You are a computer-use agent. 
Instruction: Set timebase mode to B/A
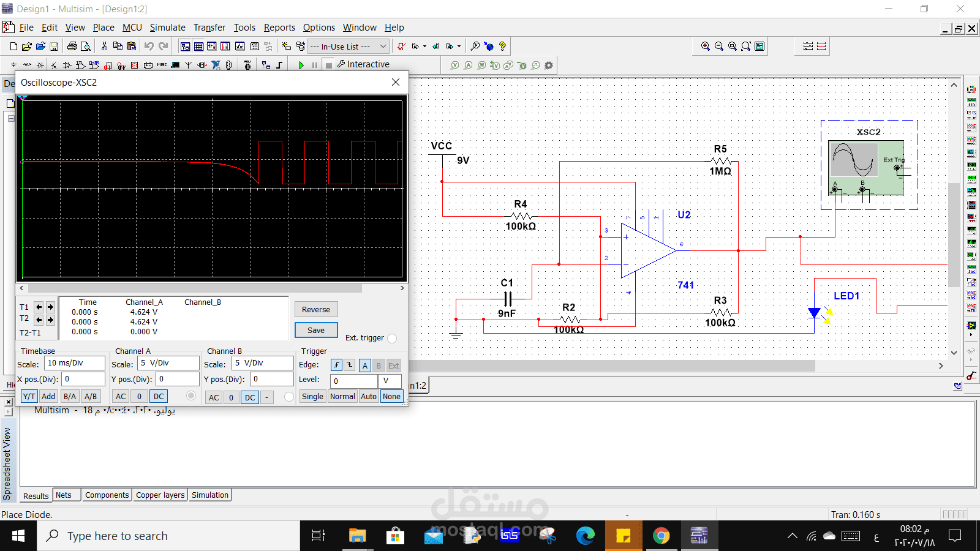click(x=70, y=396)
